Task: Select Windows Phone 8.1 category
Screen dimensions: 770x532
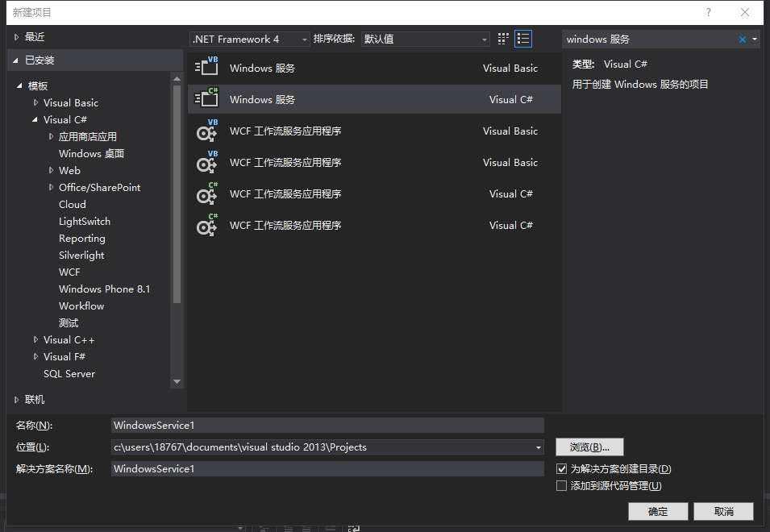Action: (104, 289)
